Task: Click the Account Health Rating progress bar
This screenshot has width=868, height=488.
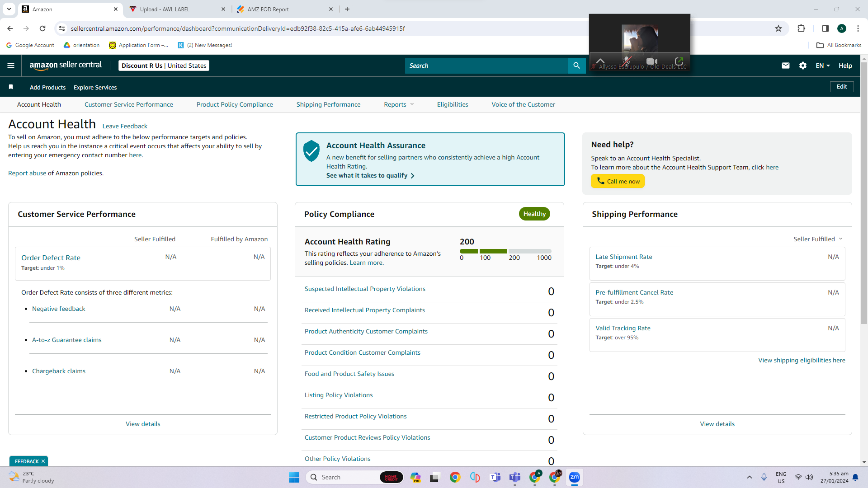Action: [505, 251]
